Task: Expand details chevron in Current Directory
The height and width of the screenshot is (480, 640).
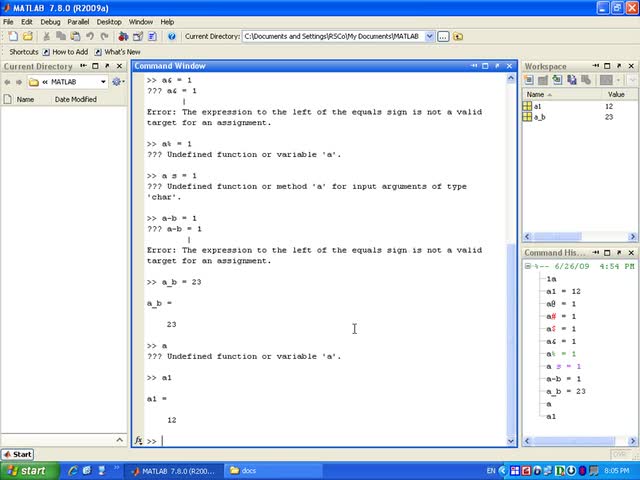Action: point(119,440)
